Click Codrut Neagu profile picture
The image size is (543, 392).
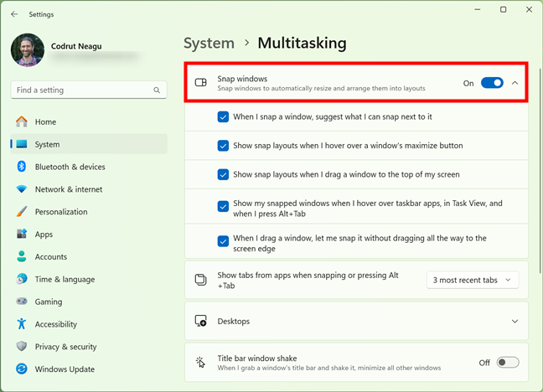point(28,50)
